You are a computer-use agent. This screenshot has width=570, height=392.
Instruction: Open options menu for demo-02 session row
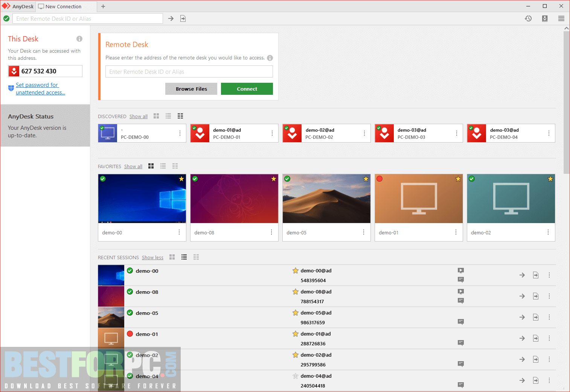click(x=549, y=359)
